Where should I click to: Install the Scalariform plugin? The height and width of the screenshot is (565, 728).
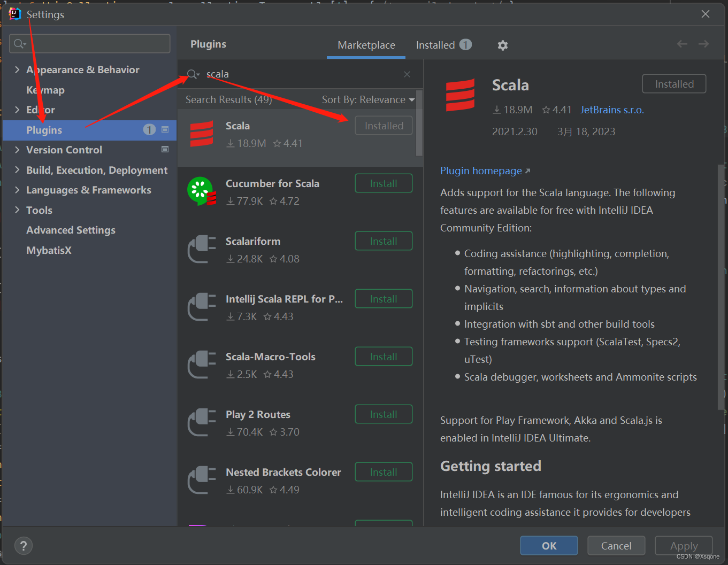click(x=384, y=241)
